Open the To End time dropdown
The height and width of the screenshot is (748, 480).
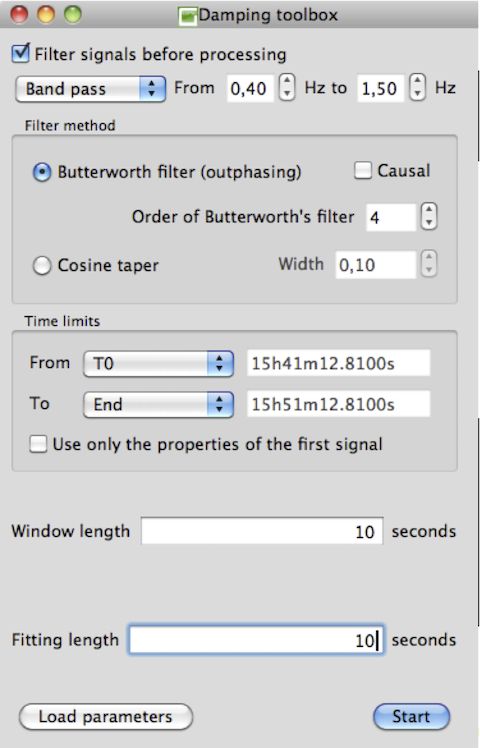click(158, 405)
